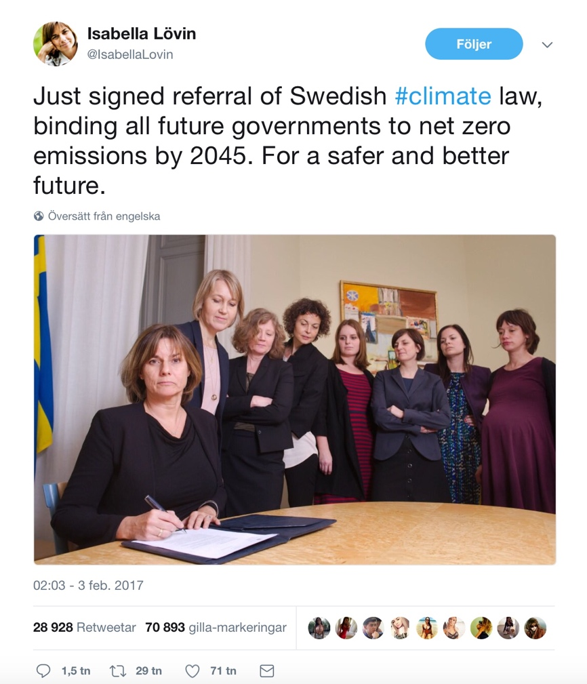Open the tweet author's profile avatar
Image resolution: width=587 pixels, height=684 pixels.
pyautogui.click(x=55, y=44)
